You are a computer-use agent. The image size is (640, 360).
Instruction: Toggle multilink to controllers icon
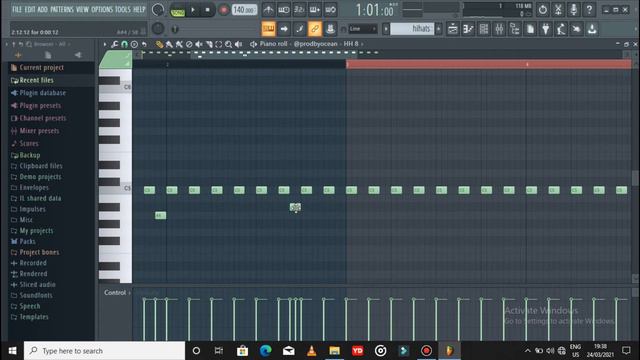pos(315,29)
